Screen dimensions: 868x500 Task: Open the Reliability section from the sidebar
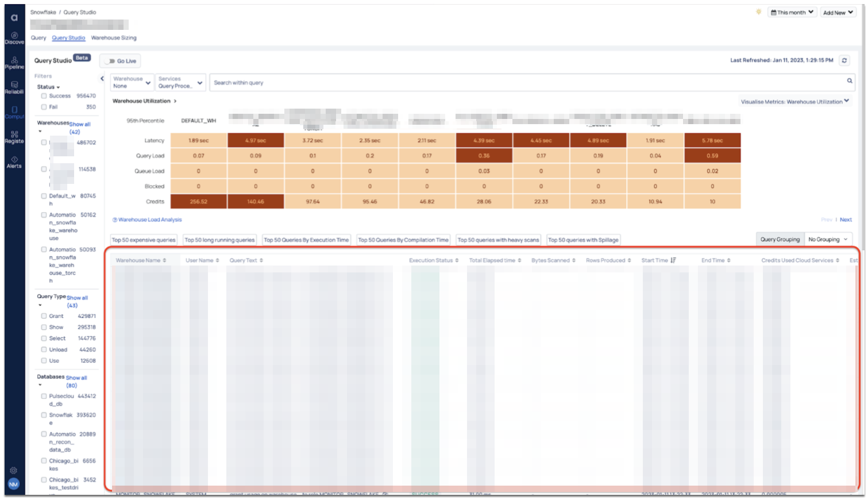click(x=14, y=87)
